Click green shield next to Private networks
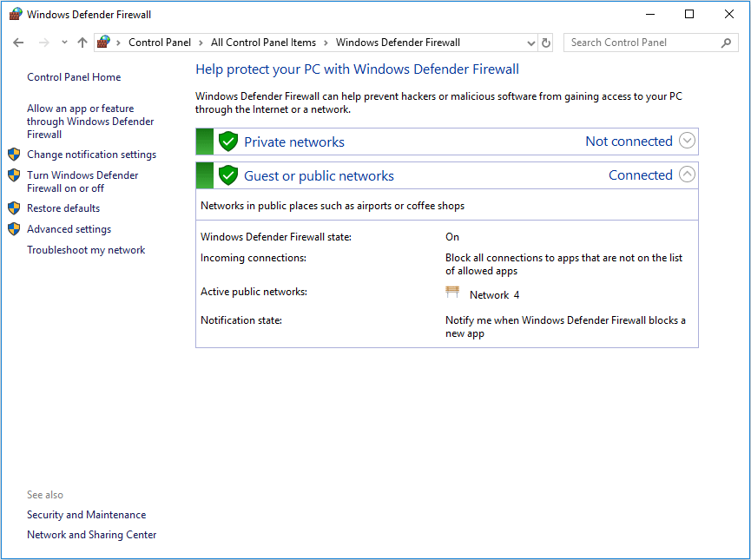 tap(228, 142)
